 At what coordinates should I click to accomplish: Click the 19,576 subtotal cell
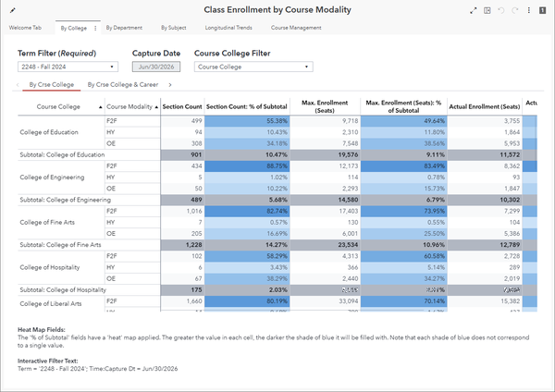pyautogui.click(x=325, y=155)
